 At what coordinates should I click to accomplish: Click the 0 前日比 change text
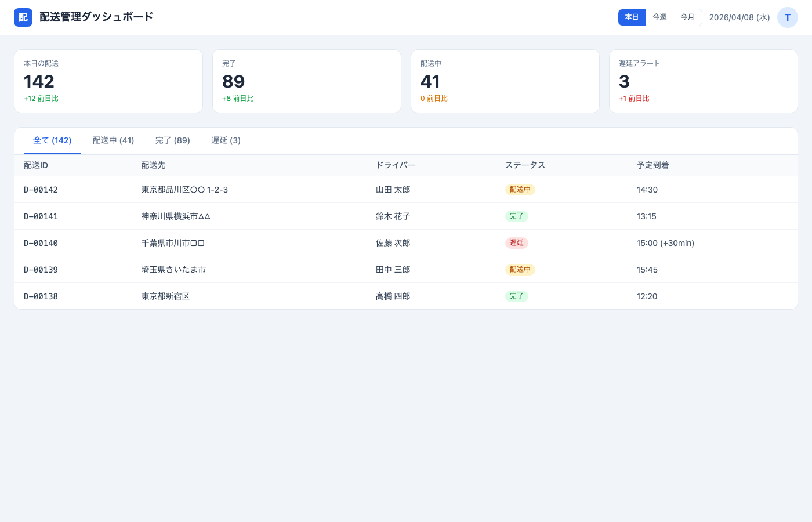point(434,99)
